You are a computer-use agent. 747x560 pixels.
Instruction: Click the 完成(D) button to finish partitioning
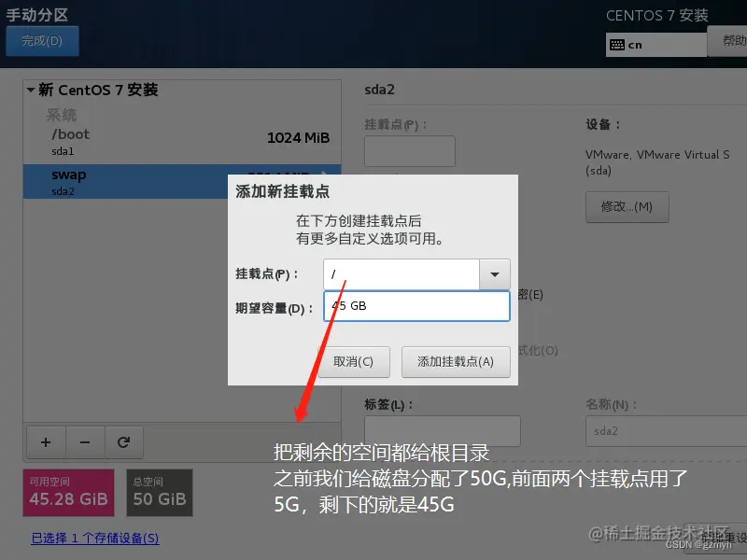pyautogui.click(x=42, y=41)
